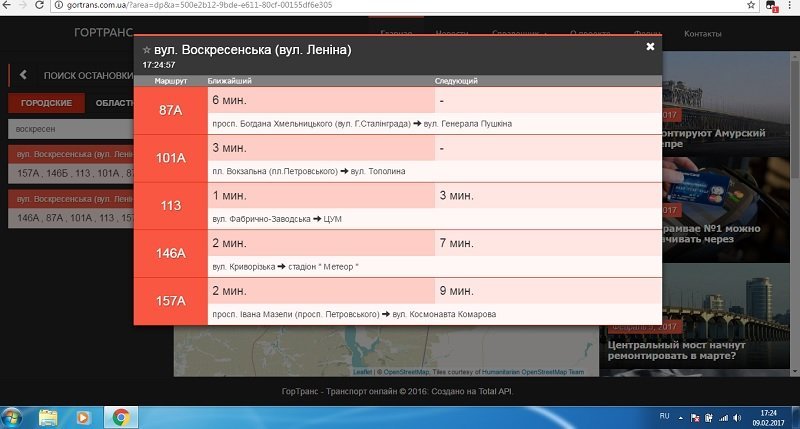The height and width of the screenshot is (429, 800).
Task: Open Action Center flag icon in tray
Action: coord(695,418)
